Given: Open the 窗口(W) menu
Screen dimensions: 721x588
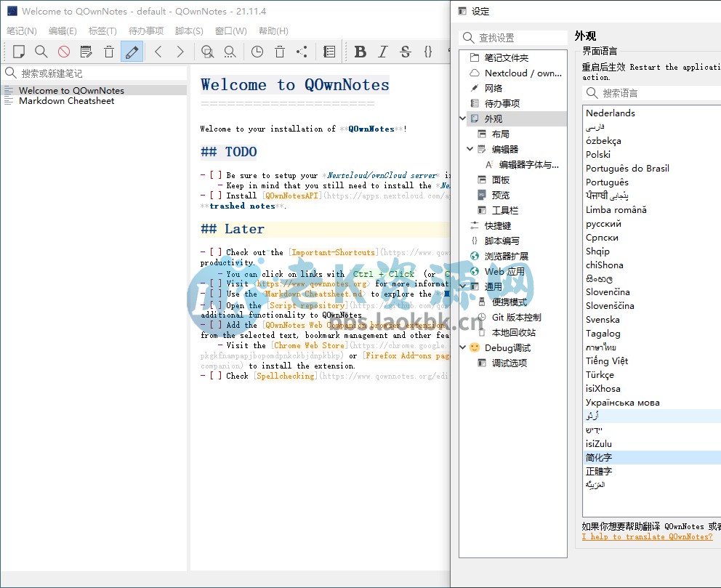Looking at the screenshot, I should click(231, 31).
